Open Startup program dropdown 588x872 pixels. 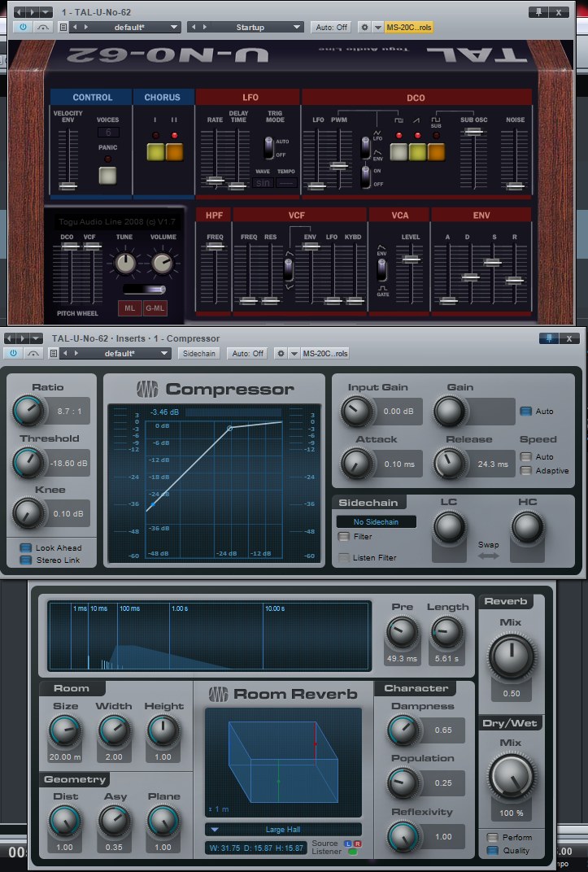(x=297, y=27)
